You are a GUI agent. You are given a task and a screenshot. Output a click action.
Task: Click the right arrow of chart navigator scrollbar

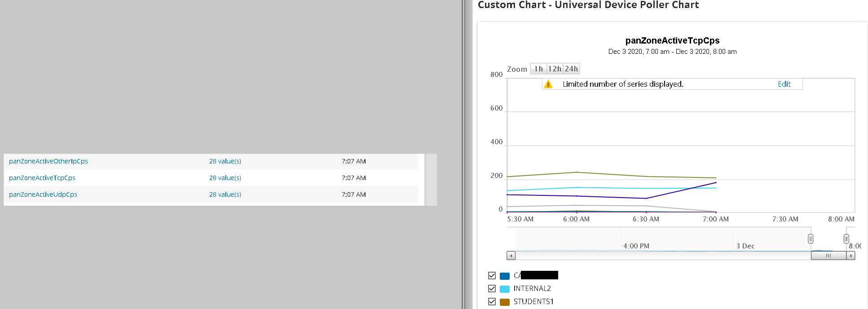[850, 256]
